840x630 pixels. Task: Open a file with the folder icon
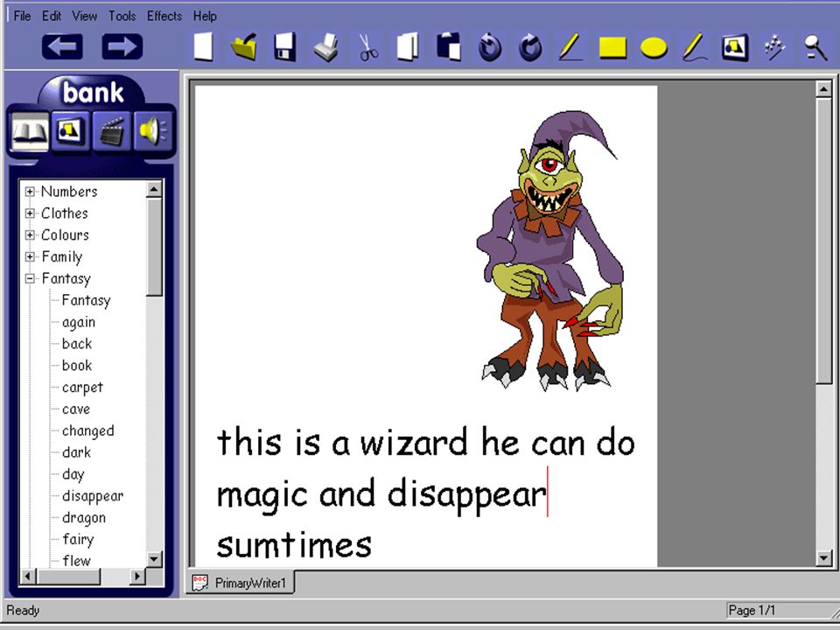(x=244, y=47)
